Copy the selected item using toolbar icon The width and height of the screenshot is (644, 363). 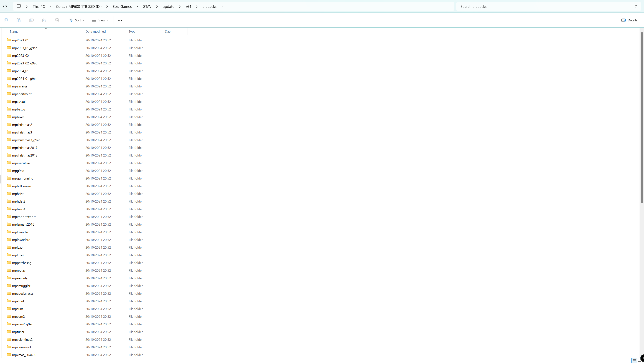click(x=6, y=20)
